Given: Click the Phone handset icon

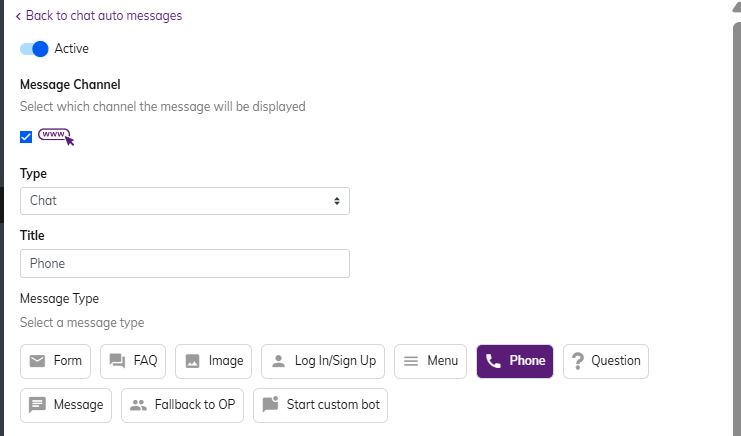Looking at the screenshot, I should click(x=493, y=361).
